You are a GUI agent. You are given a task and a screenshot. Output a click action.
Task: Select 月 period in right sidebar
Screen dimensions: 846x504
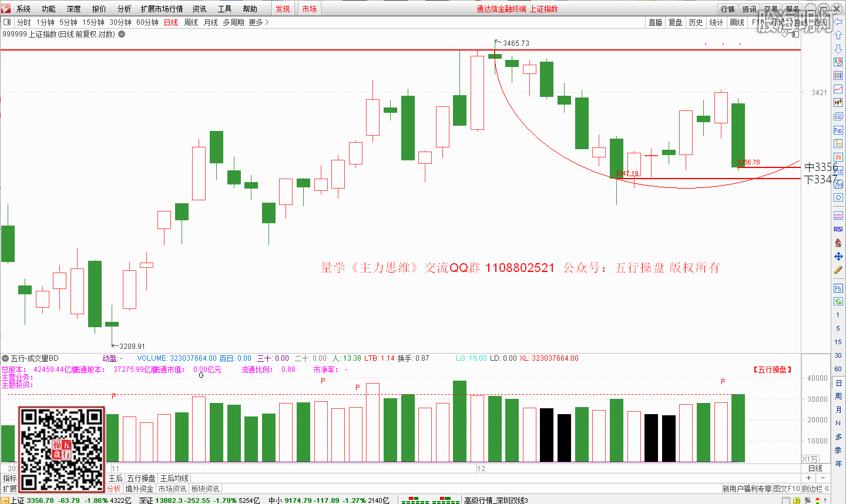tap(838, 409)
